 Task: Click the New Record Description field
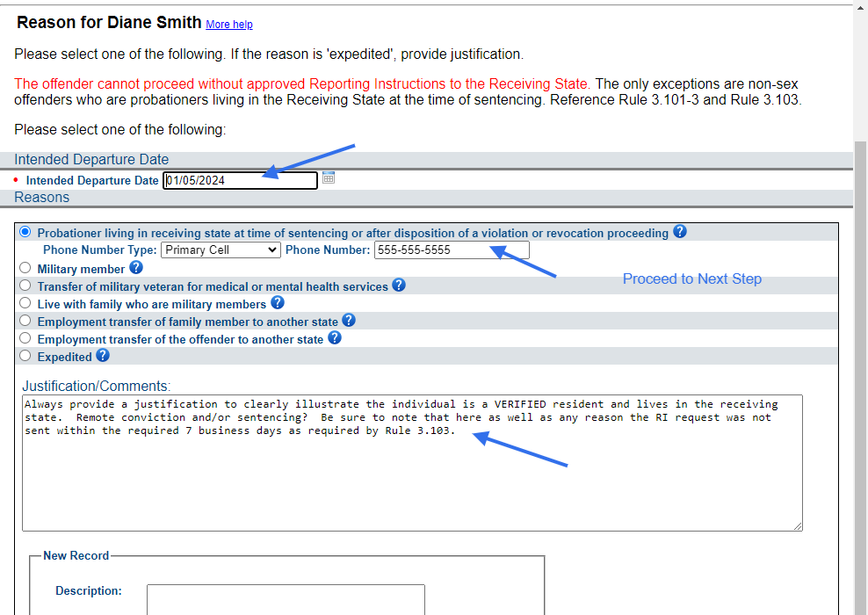[286, 599]
